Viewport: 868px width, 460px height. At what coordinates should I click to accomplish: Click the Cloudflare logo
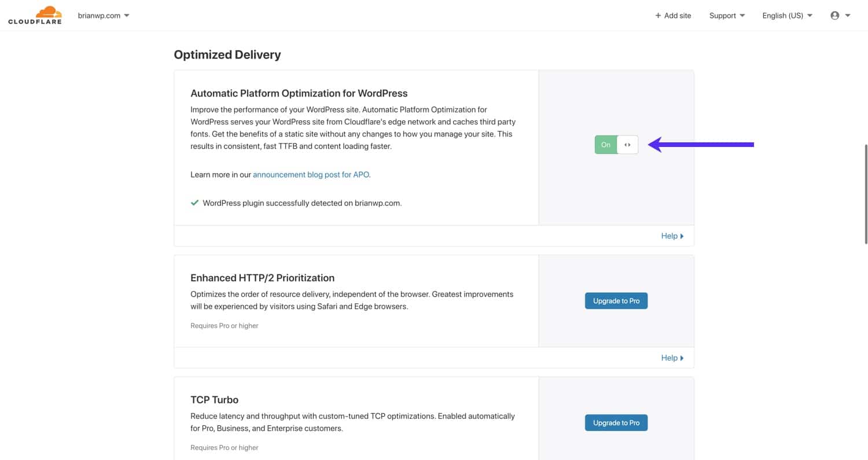point(35,15)
